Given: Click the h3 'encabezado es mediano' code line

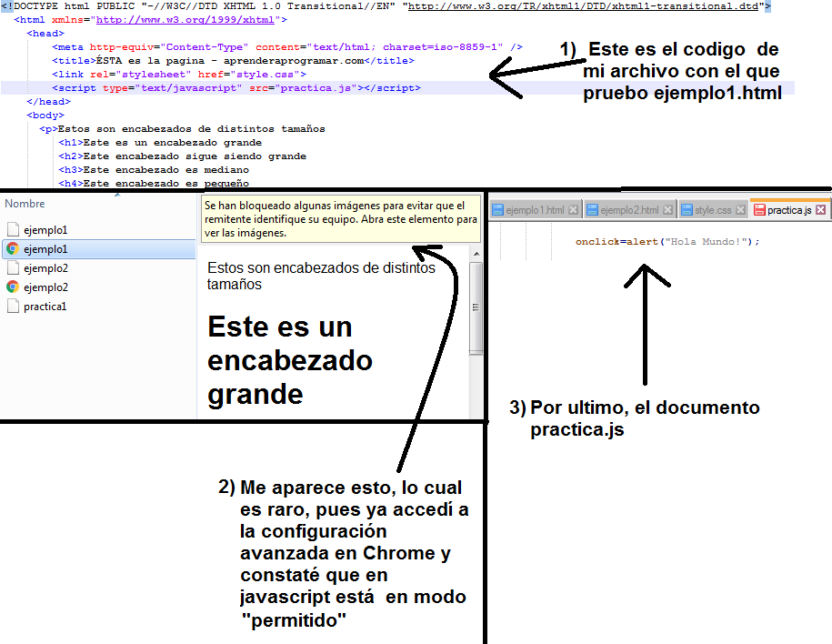Looking at the screenshot, I should (154, 170).
